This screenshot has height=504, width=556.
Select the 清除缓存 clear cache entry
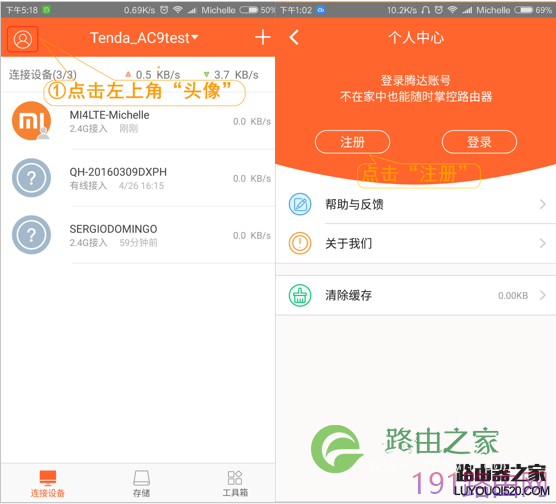[x=416, y=295]
